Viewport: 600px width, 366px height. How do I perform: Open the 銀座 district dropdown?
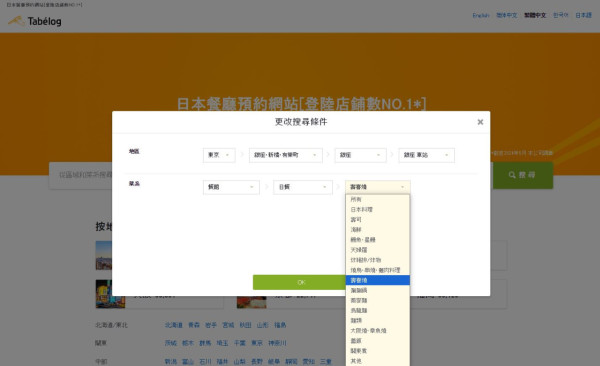[360, 155]
